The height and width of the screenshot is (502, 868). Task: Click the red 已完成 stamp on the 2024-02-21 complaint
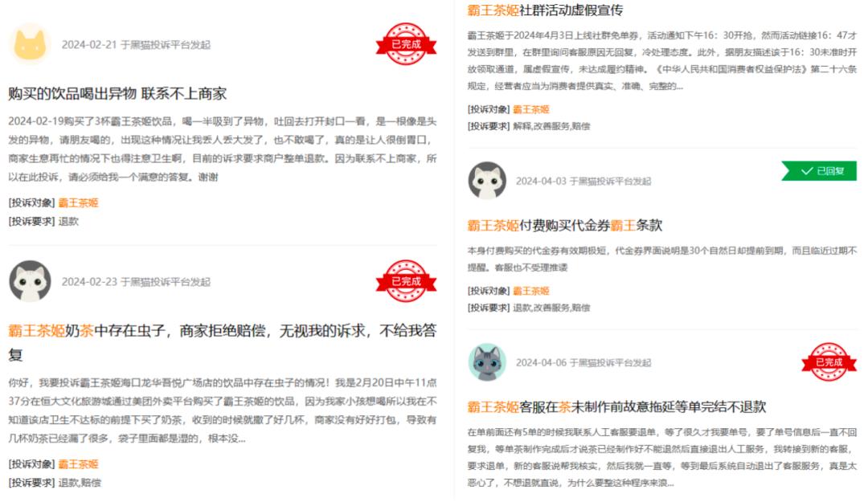click(406, 43)
